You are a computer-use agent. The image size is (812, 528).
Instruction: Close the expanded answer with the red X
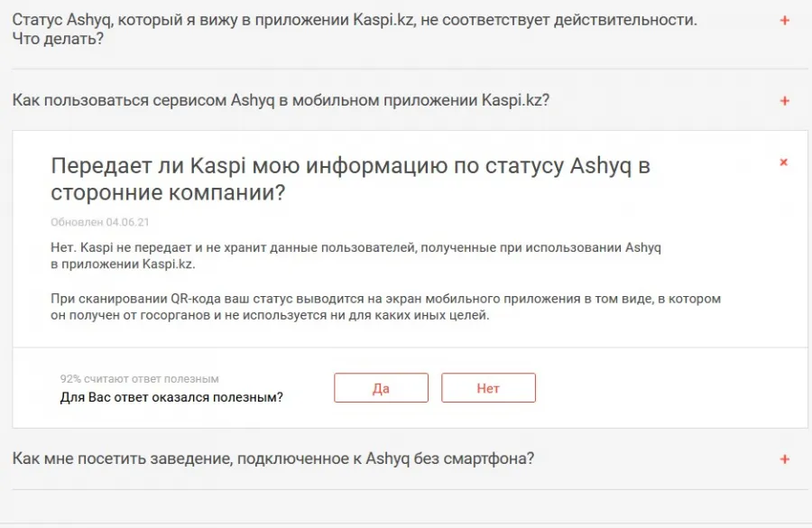783,162
